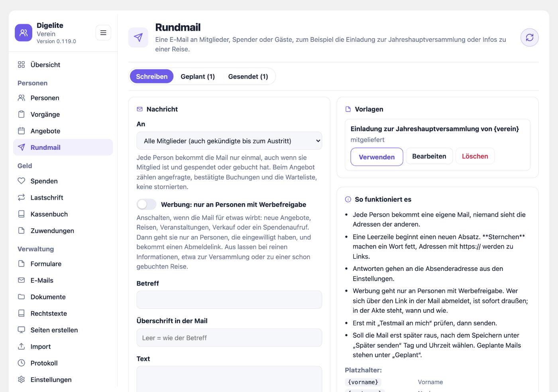Image resolution: width=558 pixels, height=392 pixels.
Task: Focus the Betreff input field
Action: (x=229, y=300)
